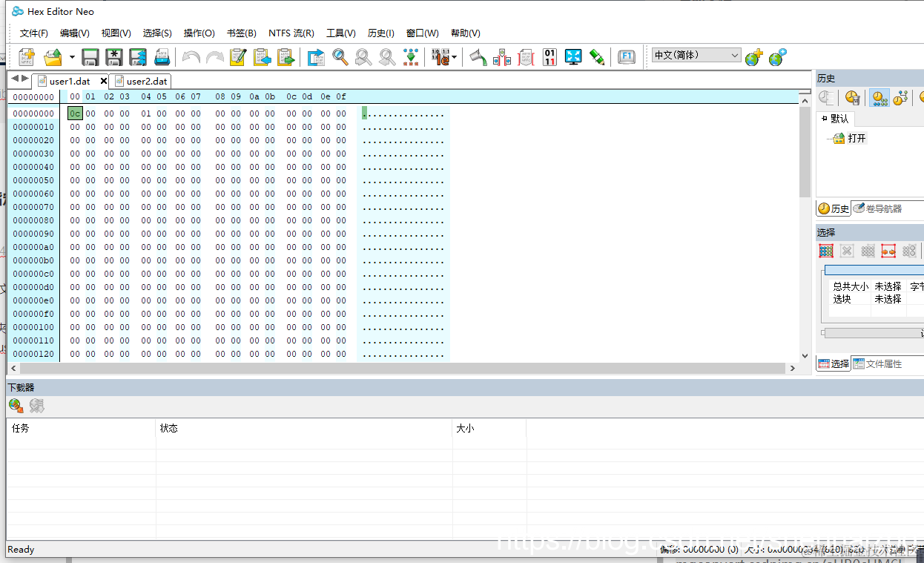Click the Open file folder icon

pos(53,57)
